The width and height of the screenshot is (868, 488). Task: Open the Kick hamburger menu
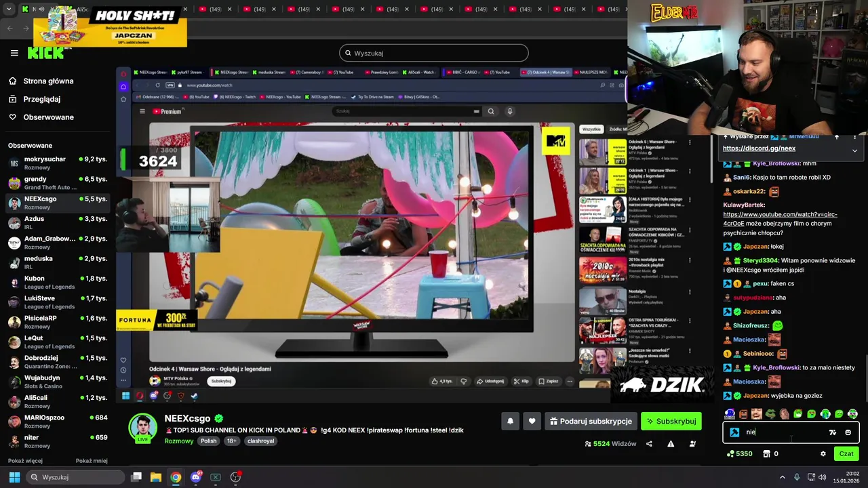14,53
